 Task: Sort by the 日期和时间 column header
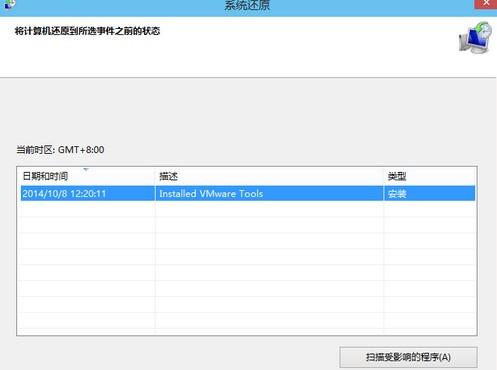coord(87,176)
